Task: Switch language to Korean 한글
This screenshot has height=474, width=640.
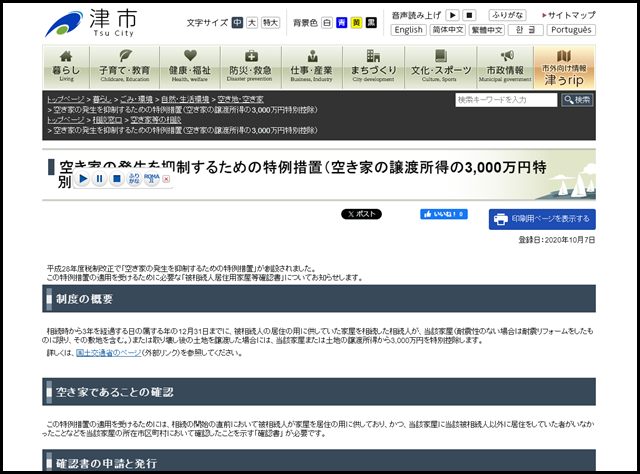Action: point(526,30)
